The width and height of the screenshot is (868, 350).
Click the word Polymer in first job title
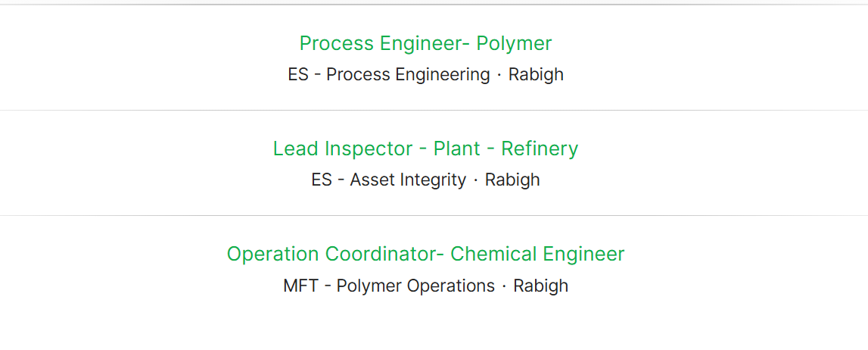(x=515, y=43)
